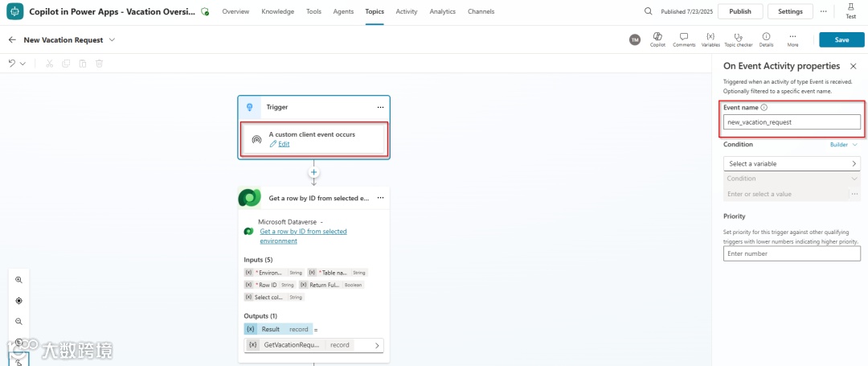Click the Delete trash icon
Viewport: 868px width, 366px height.
point(99,64)
